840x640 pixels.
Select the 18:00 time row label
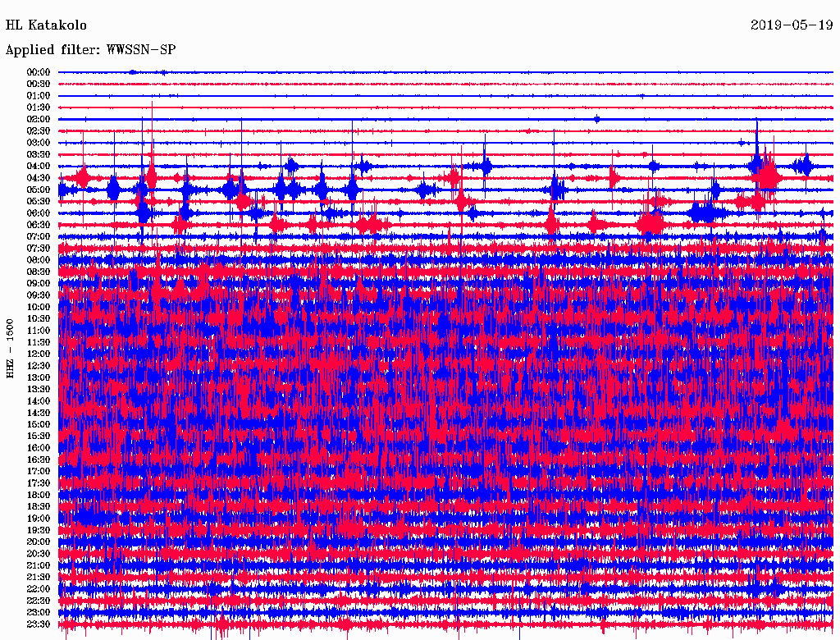coord(39,496)
